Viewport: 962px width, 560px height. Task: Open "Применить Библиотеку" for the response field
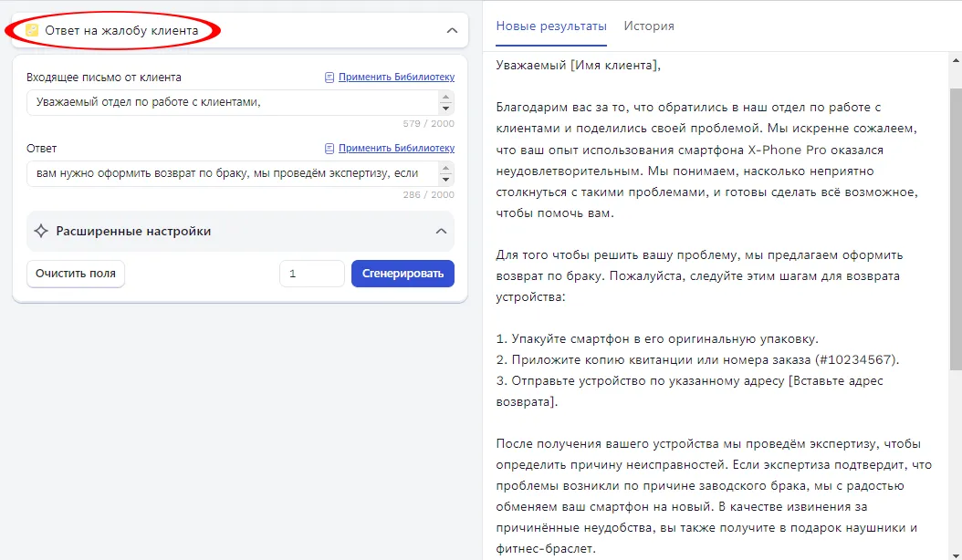[x=396, y=147]
